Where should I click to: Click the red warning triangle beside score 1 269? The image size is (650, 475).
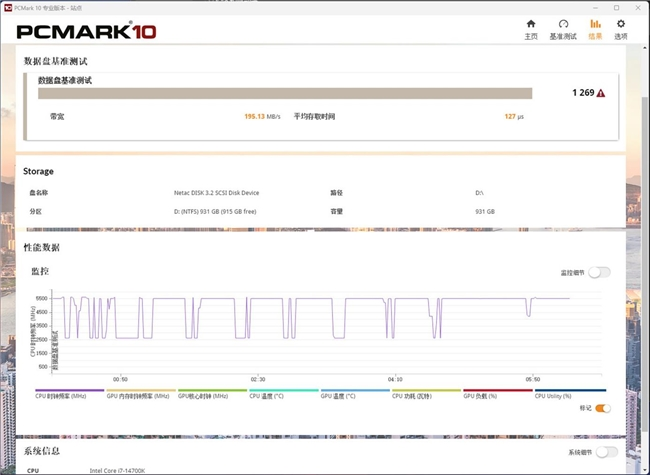tap(601, 93)
